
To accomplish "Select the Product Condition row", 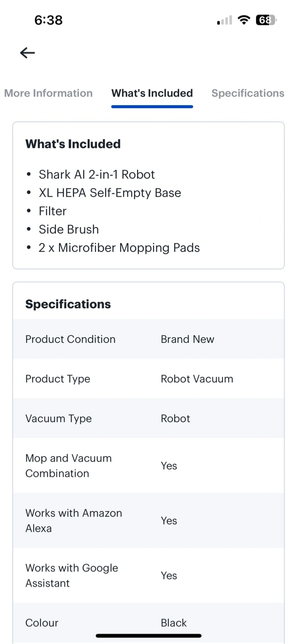I will tap(148, 339).
